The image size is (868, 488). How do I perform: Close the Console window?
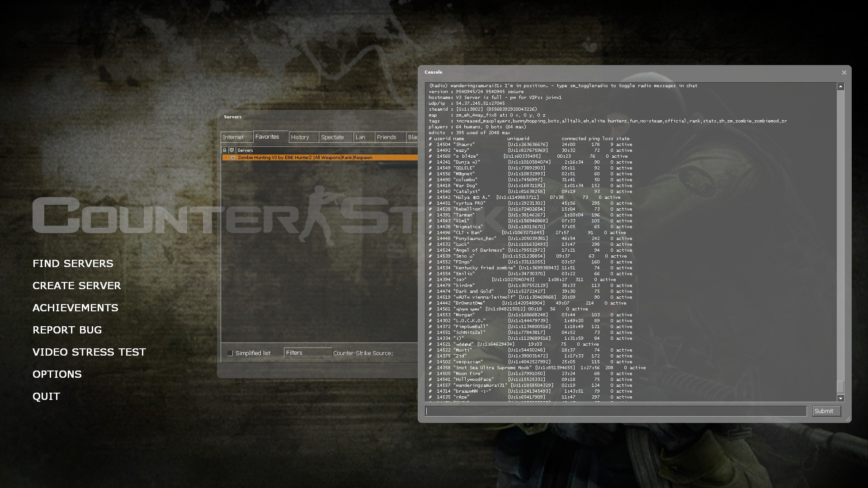[844, 72]
